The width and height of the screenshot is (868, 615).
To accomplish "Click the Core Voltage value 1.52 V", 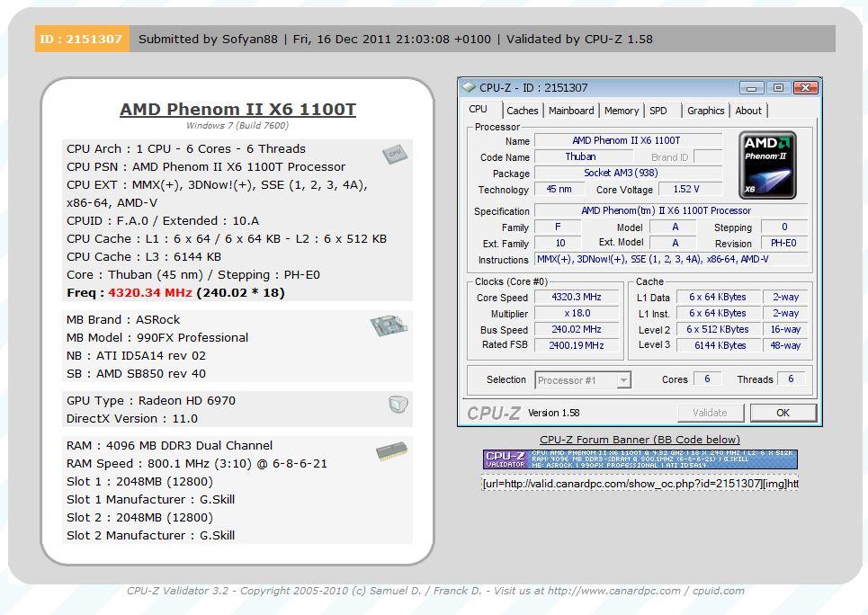I will 690,189.
